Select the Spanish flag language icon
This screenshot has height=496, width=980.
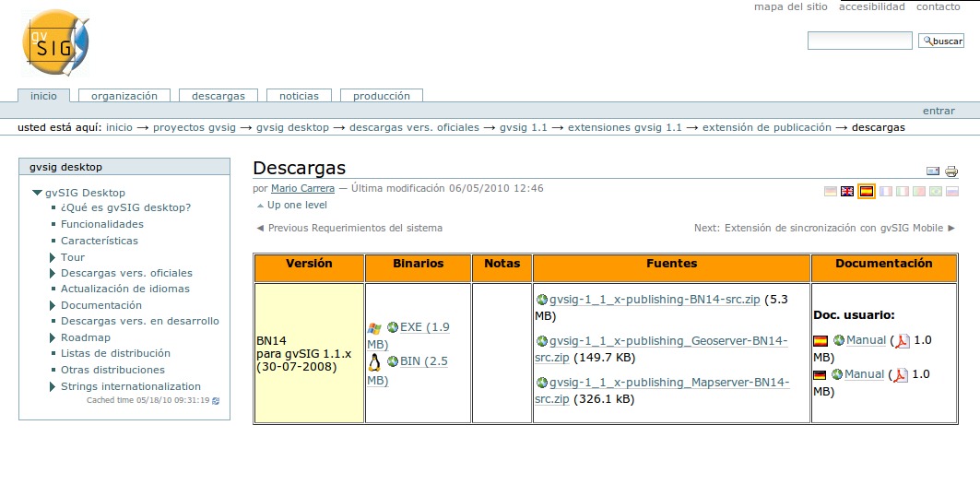tap(866, 192)
